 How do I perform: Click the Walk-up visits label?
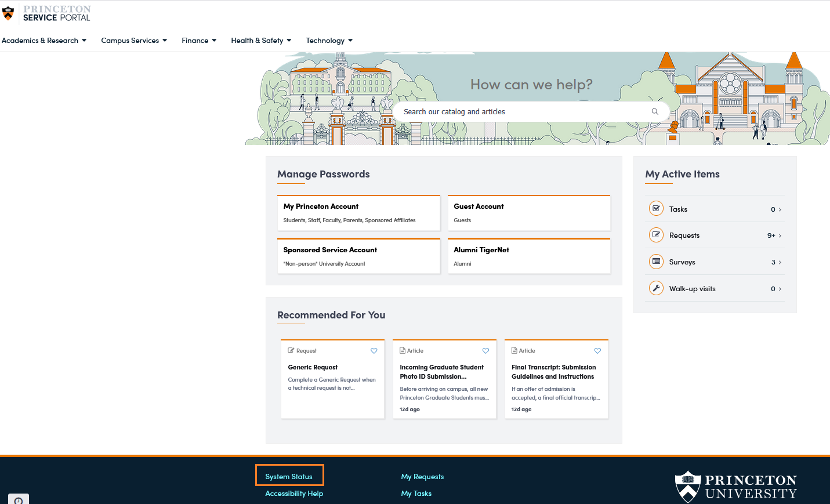click(693, 289)
